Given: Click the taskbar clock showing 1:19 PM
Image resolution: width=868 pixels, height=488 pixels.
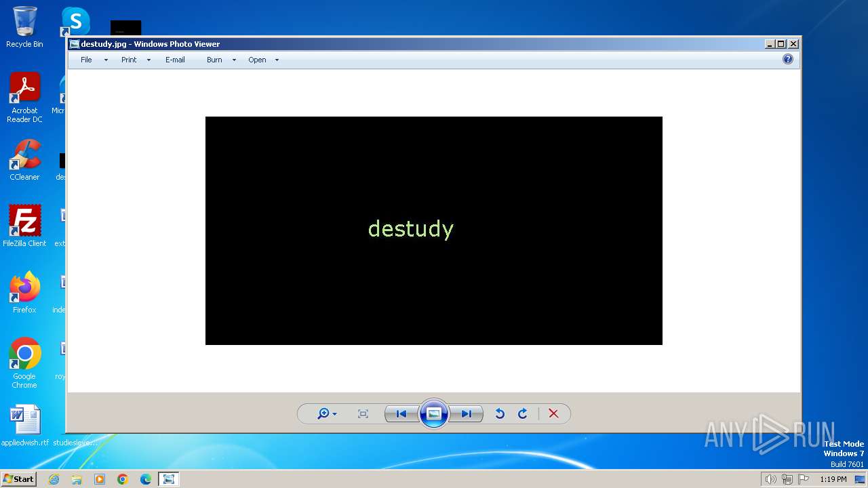Looking at the screenshot, I should click(x=833, y=479).
